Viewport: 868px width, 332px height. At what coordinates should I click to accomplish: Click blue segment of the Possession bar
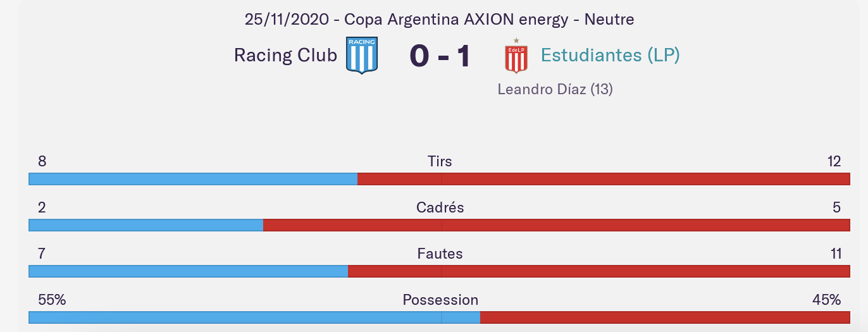254,317
